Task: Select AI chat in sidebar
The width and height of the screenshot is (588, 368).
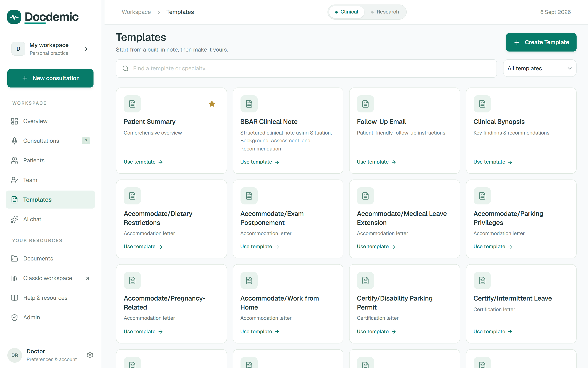Action: click(x=50, y=219)
